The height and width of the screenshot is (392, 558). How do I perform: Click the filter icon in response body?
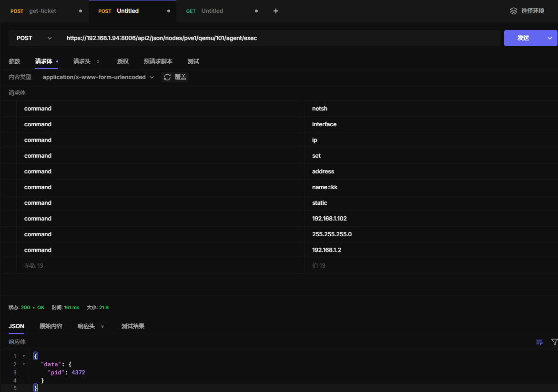pos(554,342)
